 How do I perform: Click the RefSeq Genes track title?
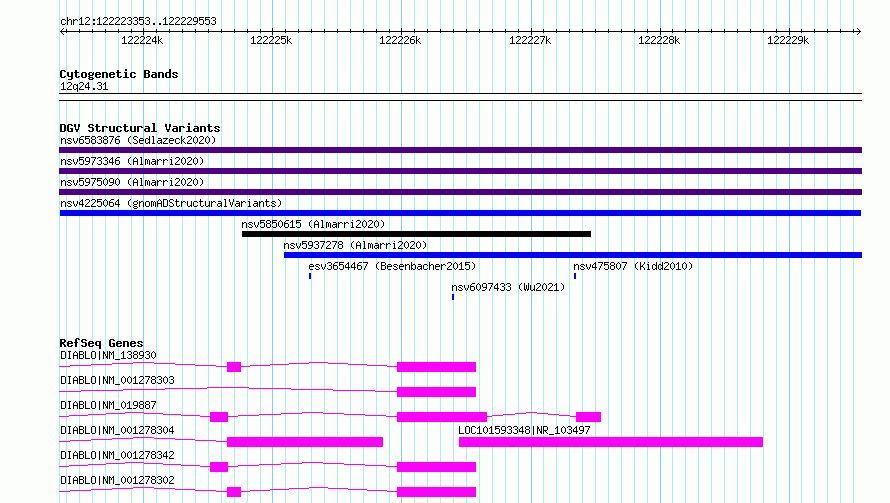click(x=102, y=343)
